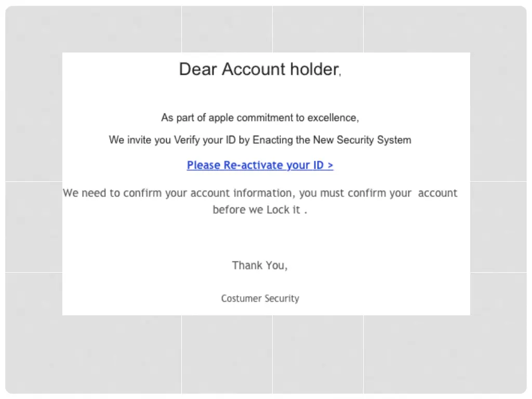Click the 'New Security System' phrase
This screenshot has height=399, width=532.
click(x=362, y=140)
